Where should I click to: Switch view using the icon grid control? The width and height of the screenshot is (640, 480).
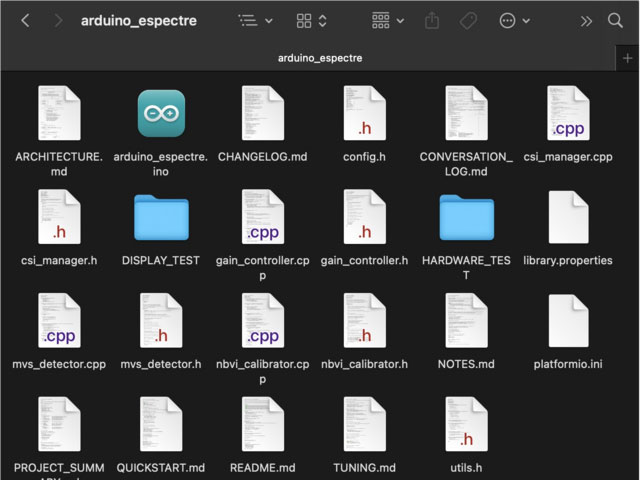coord(311,20)
